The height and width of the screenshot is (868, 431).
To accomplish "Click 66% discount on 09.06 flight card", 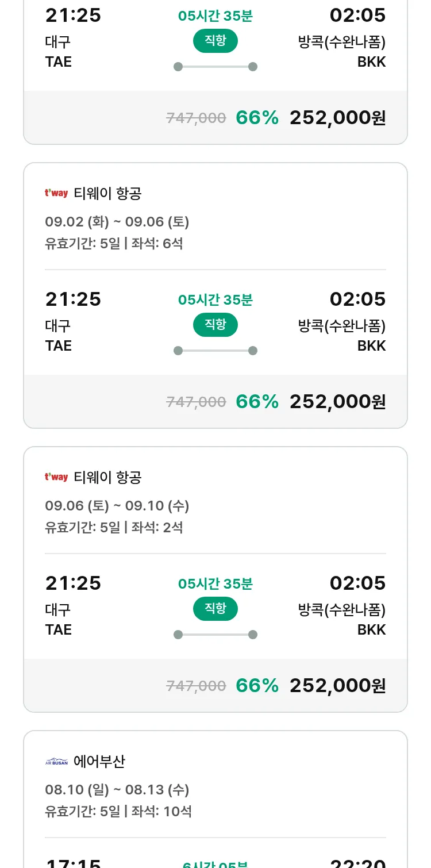I will [x=257, y=686].
